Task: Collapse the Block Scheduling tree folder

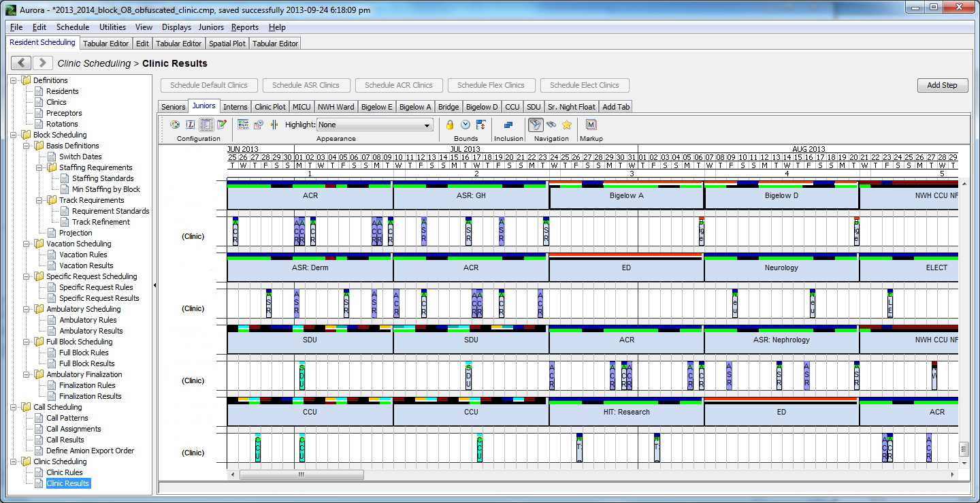Action: click(x=14, y=135)
